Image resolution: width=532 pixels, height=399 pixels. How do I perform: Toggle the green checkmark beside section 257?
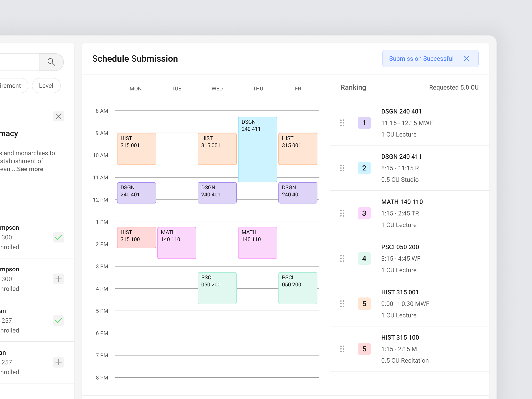(x=59, y=321)
